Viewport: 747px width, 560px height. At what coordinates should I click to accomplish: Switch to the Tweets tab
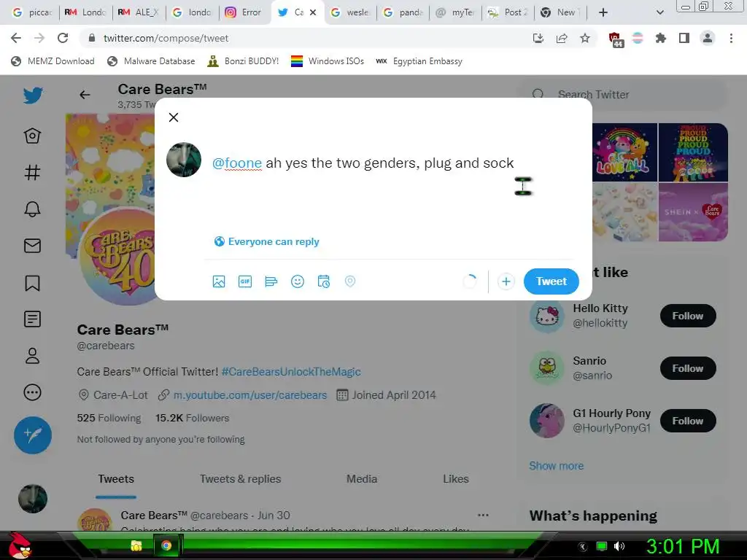[116, 479]
